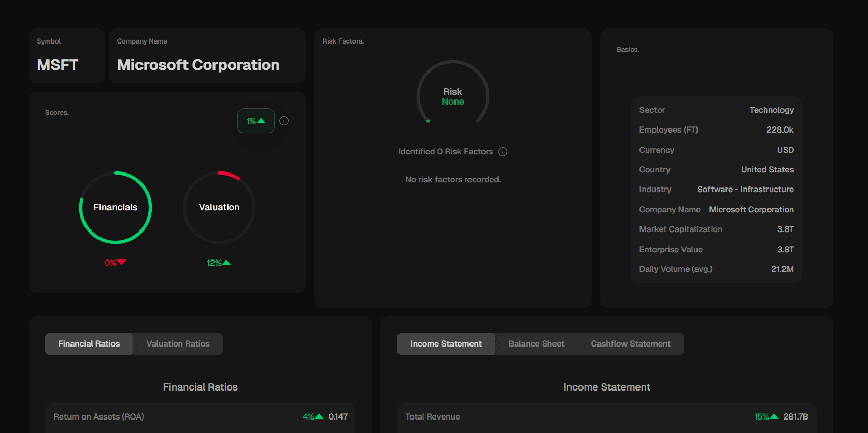Viewport: 868px width, 433px height.
Task: Click the ROA value 0.147
Action: (x=338, y=417)
